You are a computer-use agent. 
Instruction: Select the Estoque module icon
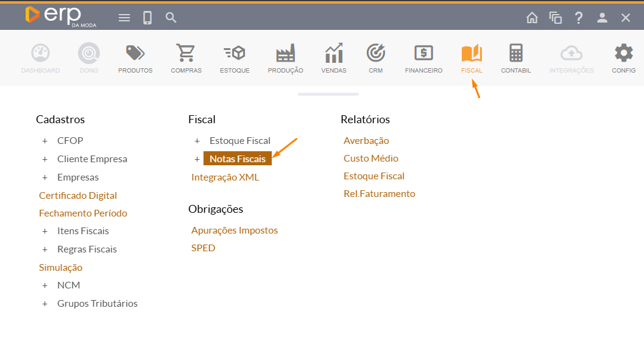[x=235, y=54]
